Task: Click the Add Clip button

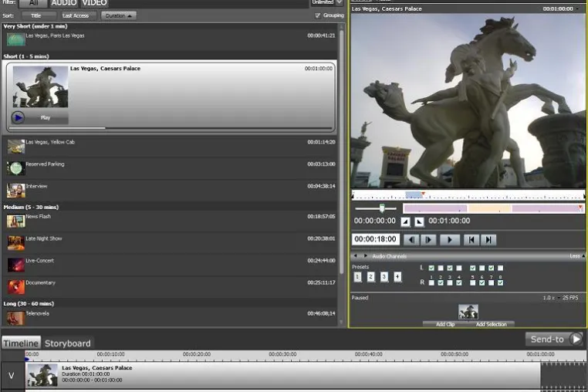Action: 445,324
